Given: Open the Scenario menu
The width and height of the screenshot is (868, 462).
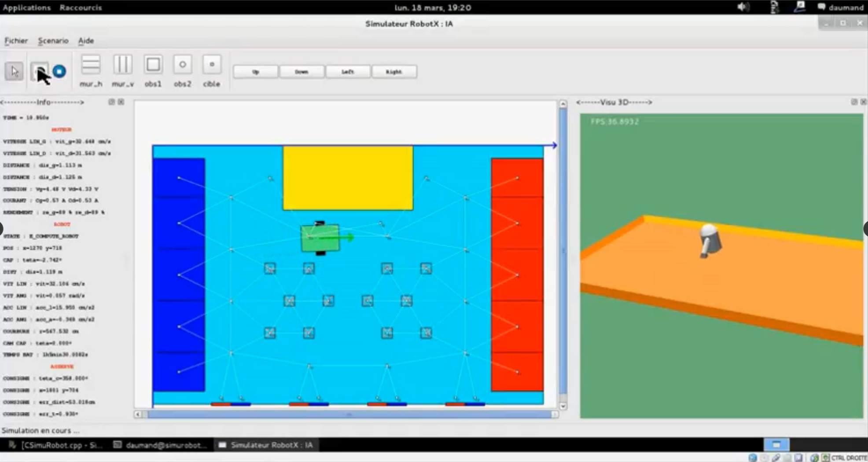Looking at the screenshot, I should [53, 40].
